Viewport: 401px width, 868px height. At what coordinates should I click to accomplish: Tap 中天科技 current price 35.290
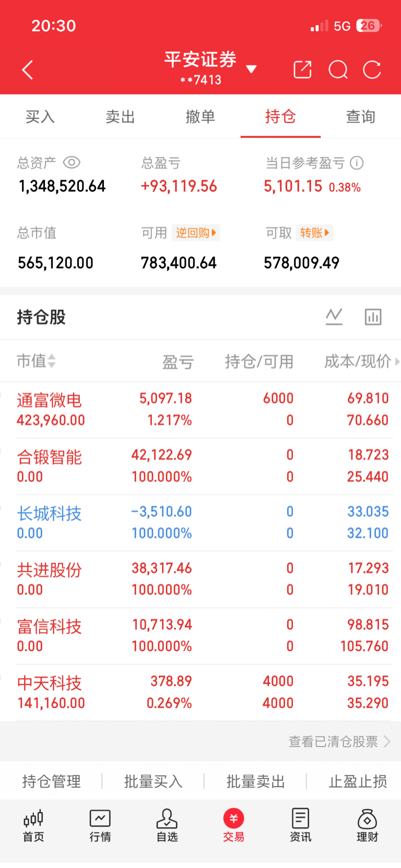coord(368,703)
